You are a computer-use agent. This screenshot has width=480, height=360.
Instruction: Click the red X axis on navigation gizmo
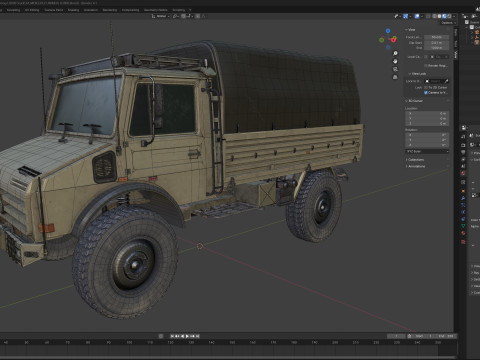(x=393, y=40)
